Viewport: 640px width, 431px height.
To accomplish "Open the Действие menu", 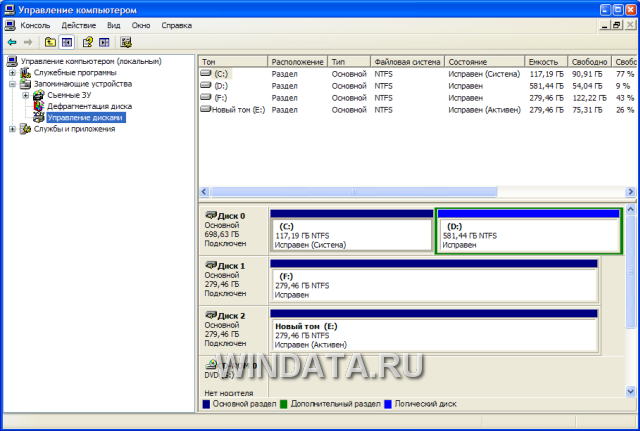I will 79,25.
